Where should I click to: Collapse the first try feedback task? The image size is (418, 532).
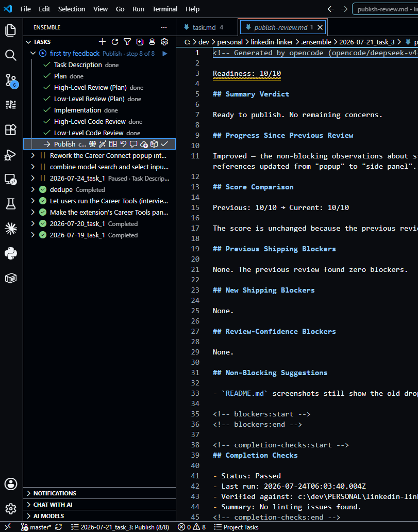(x=33, y=53)
